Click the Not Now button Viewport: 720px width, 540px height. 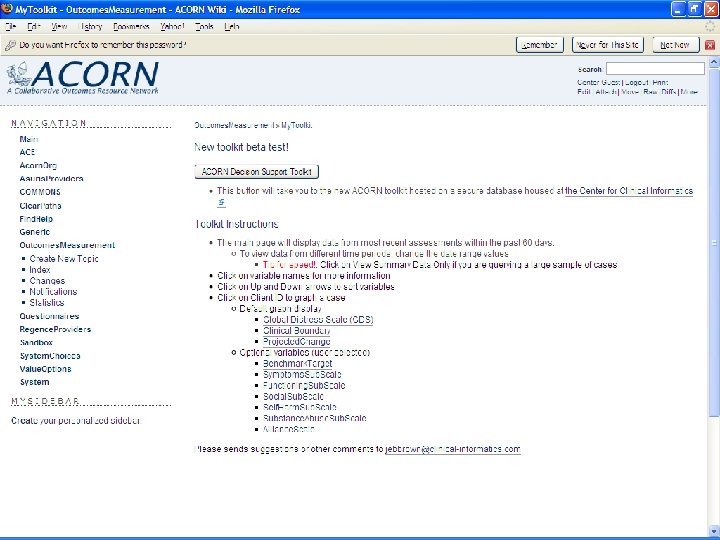tap(675, 45)
